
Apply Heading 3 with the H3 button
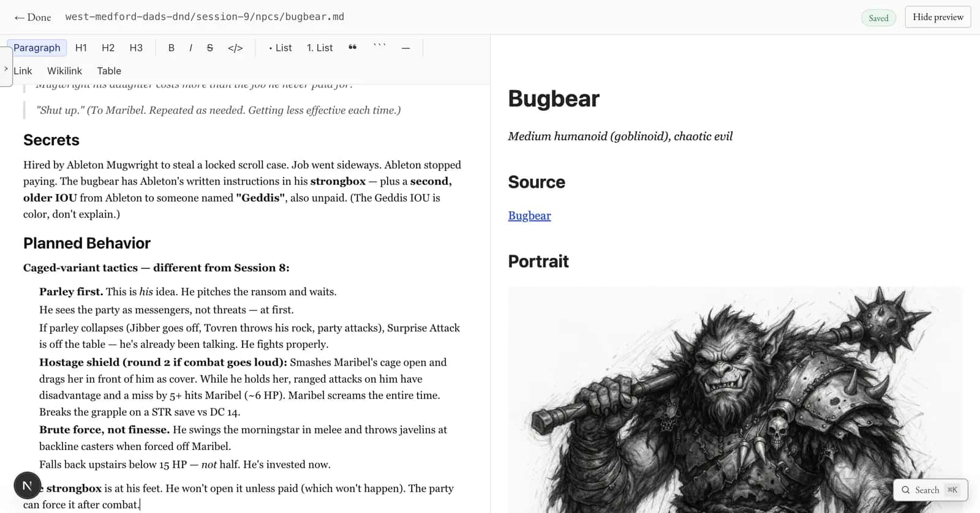[136, 48]
